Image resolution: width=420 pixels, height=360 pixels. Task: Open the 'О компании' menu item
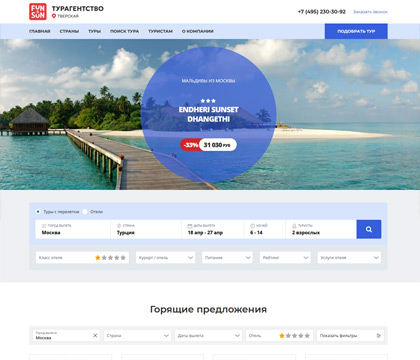pyautogui.click(x=198, y=31)
